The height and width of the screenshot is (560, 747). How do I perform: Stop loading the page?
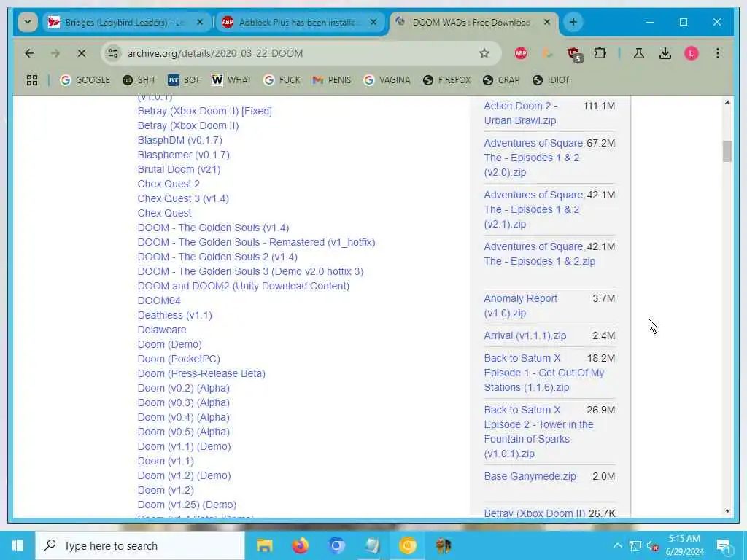tap(82, 53)
